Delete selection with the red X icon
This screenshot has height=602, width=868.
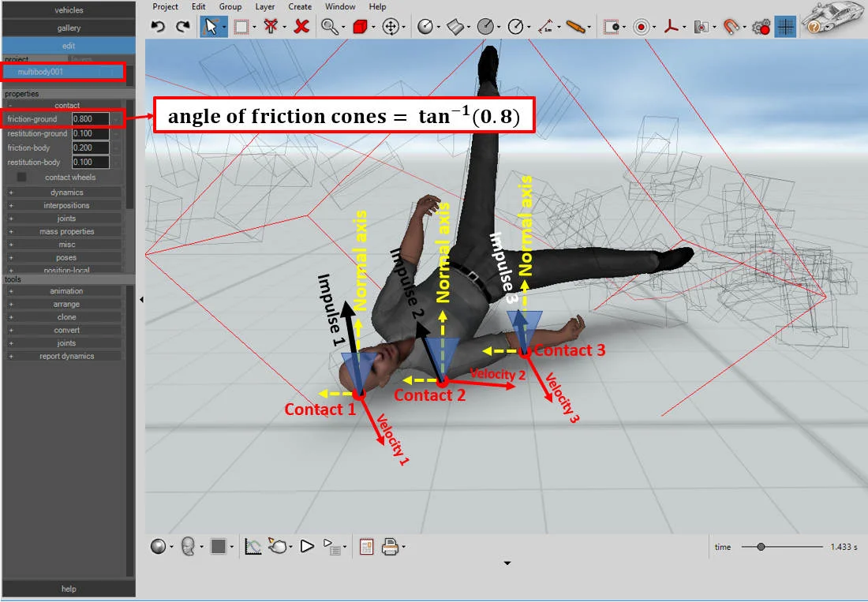tap(301, 26)
